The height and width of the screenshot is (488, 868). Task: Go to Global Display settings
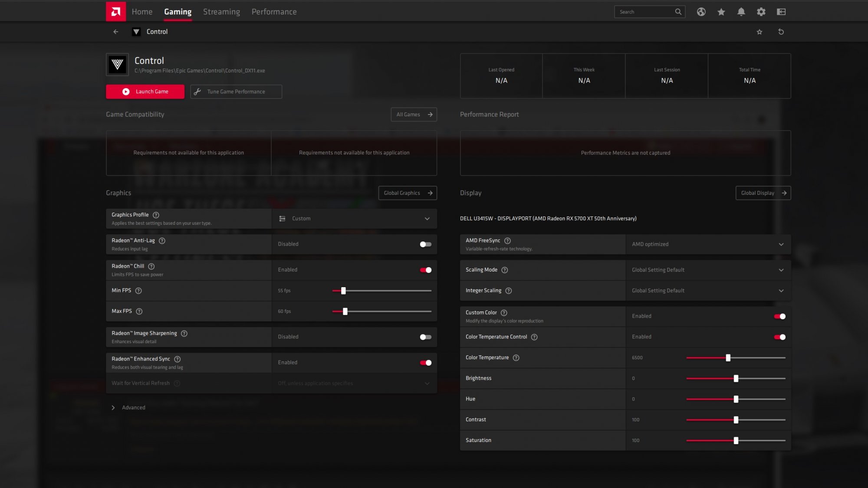point(763,193)
